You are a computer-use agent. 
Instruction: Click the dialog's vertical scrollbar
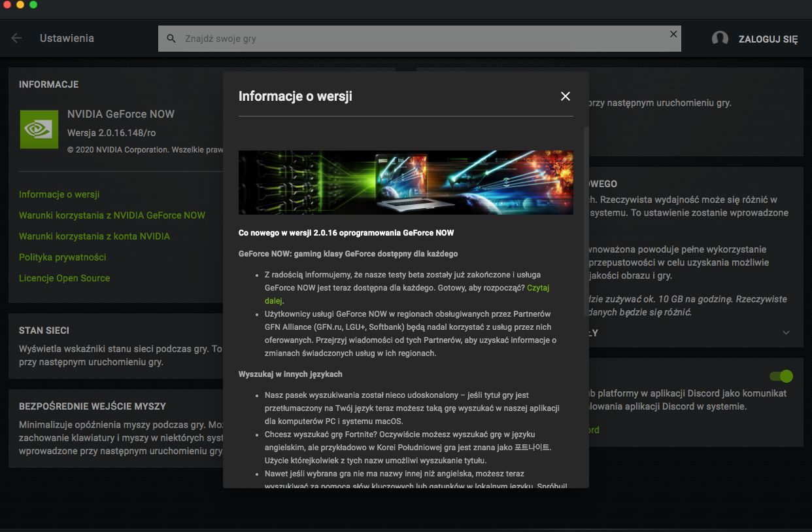pos(586,222)
